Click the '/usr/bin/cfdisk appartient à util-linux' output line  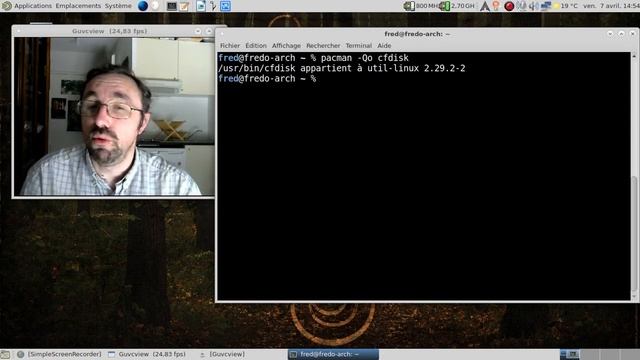(342, 68)
